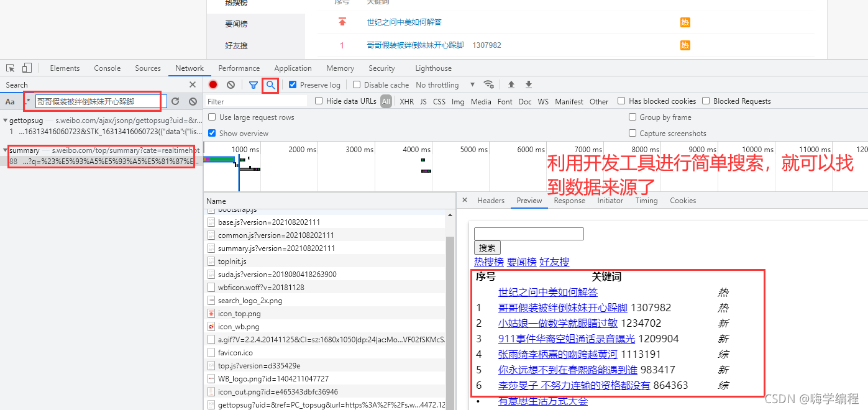Switch to the Console panel tab

(x=107, y=68)
